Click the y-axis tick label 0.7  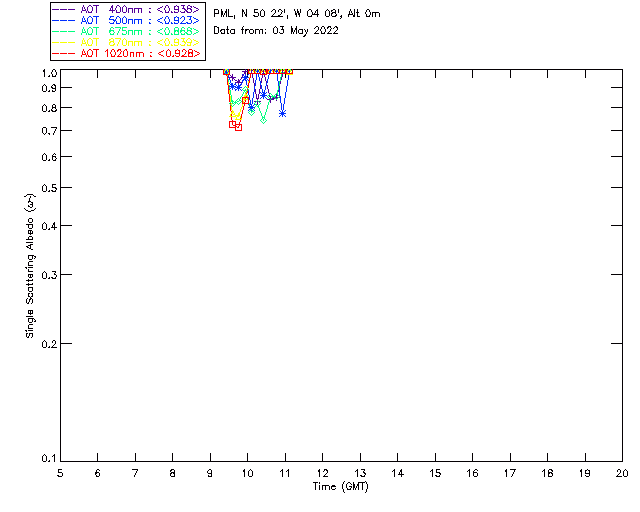[x=49, y=131]
